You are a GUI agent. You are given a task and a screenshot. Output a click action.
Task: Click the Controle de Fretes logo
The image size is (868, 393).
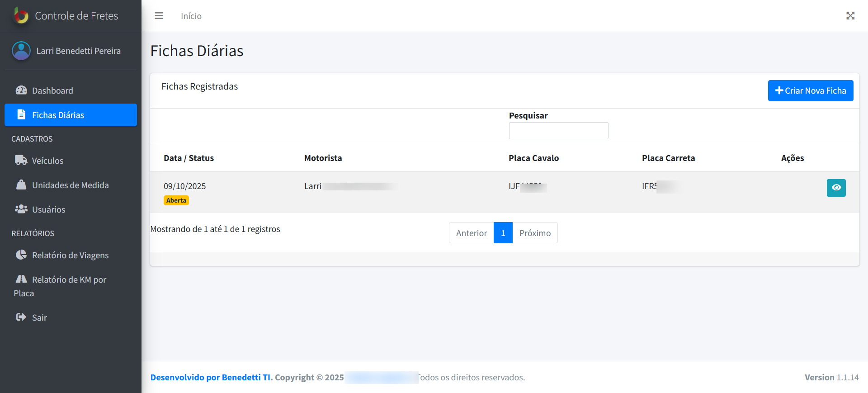click(x=21, y=16)
